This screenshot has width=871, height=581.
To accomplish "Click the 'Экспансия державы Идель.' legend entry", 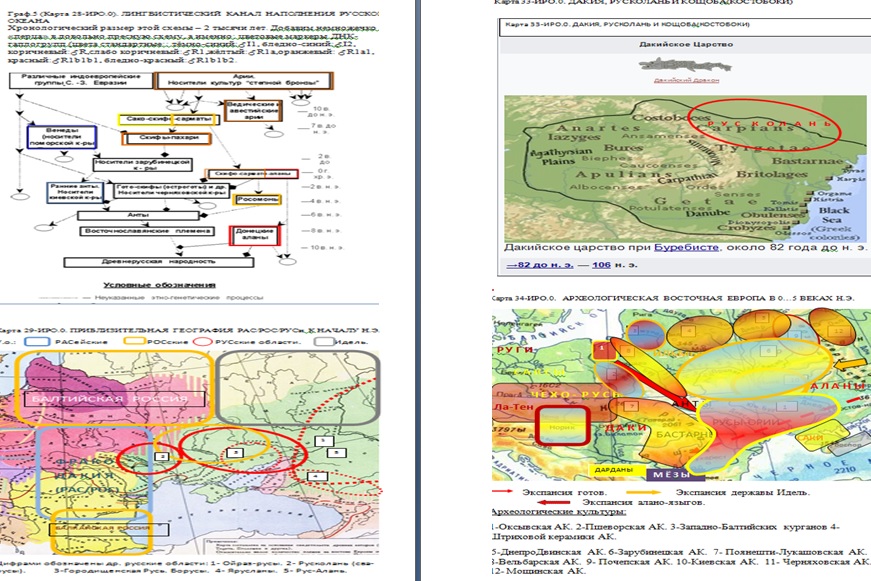I will point(743,492).
